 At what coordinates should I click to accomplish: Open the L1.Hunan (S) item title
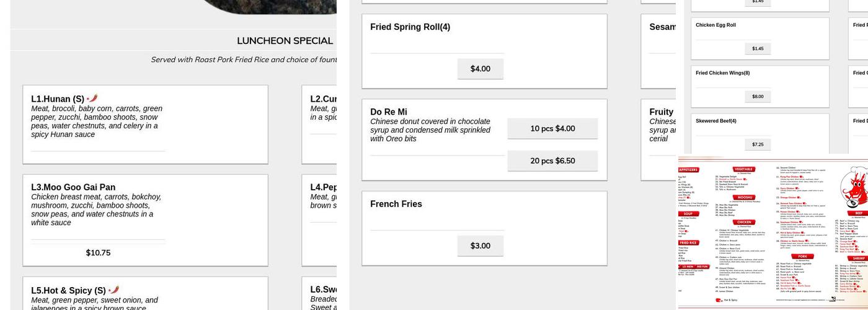(x=58, y=99)
